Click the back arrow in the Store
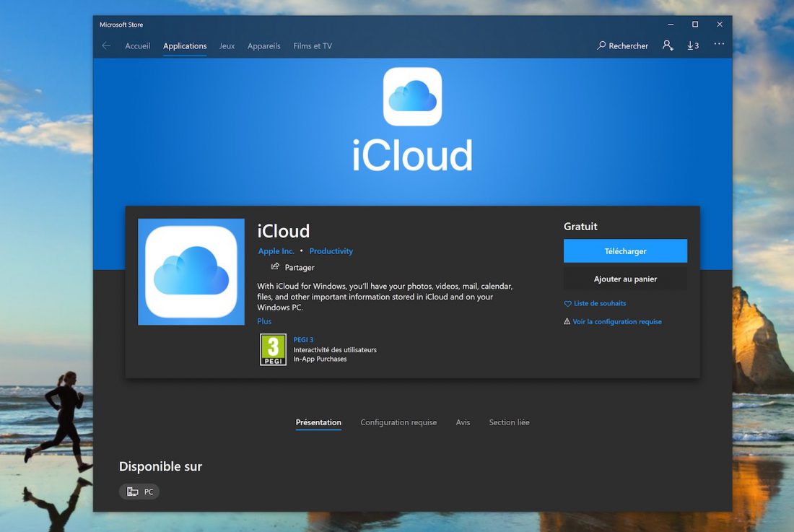This screenshot has width=794, height=532. tap(105, 45)
